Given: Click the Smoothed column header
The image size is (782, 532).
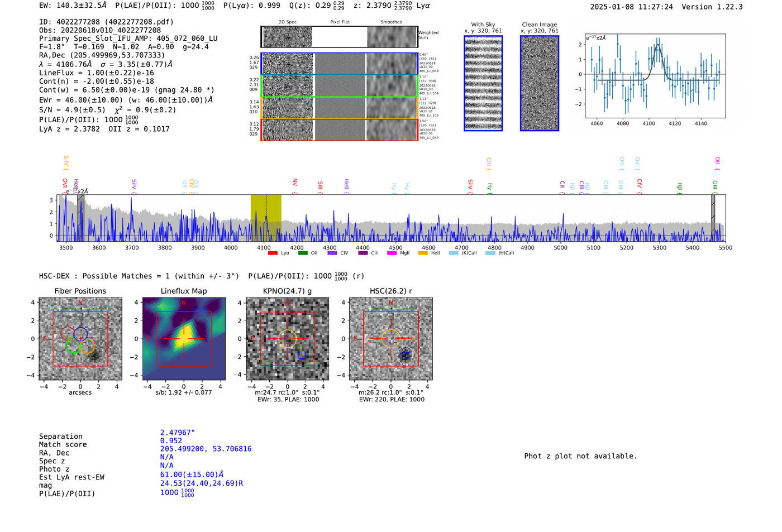Looking at the screenshot, I should coord(391,22).
